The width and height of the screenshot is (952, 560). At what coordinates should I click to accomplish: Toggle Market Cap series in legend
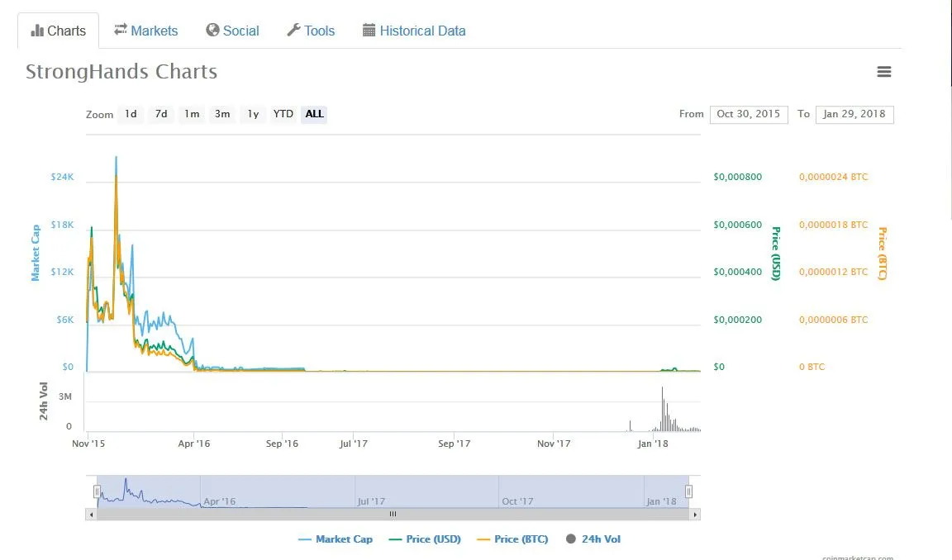pyautogui.click(x=336, y=539)
